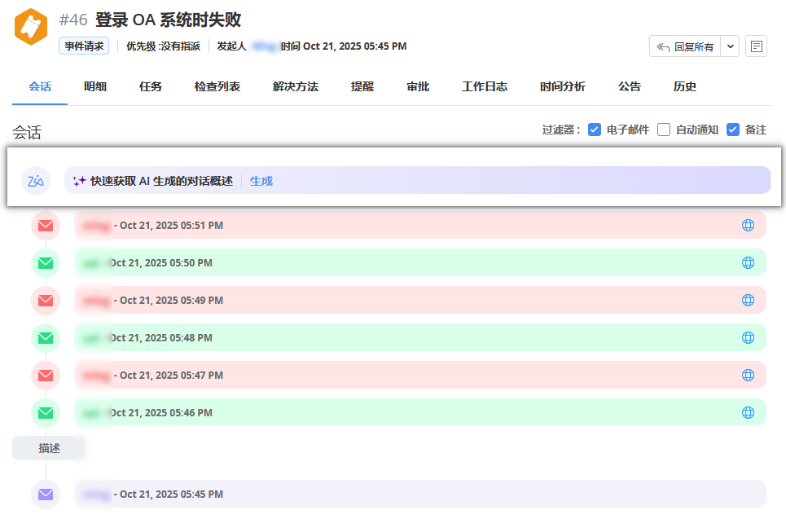This screenshot has height=532, width=786.
Task: Click the notes icon next to reply dropdown
Action: coord(757,46)
